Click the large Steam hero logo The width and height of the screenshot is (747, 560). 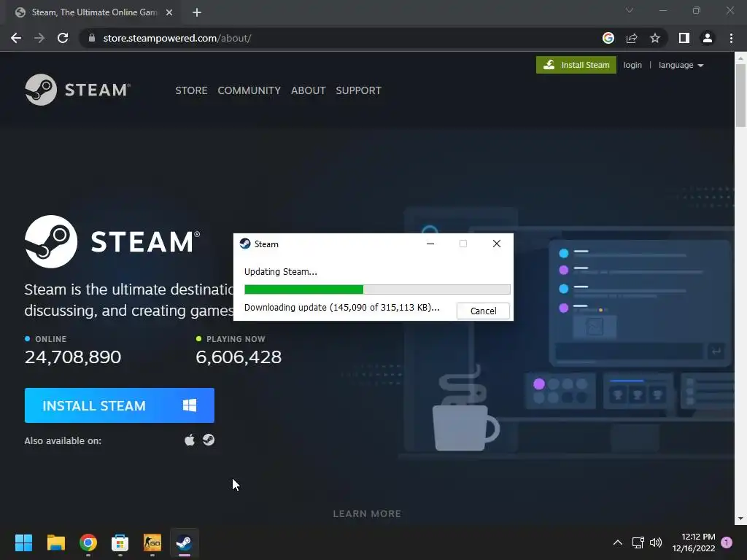tap(112, 241)
